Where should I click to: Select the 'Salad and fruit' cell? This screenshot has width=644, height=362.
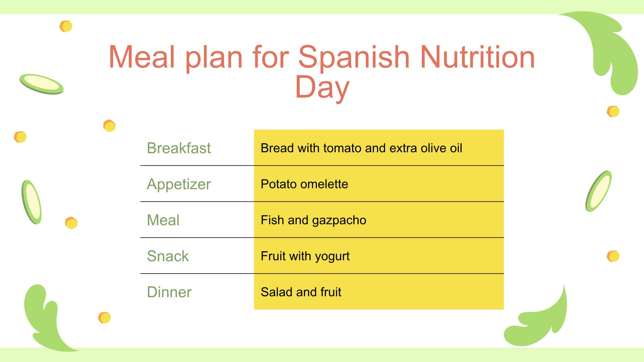coord(379,292)
